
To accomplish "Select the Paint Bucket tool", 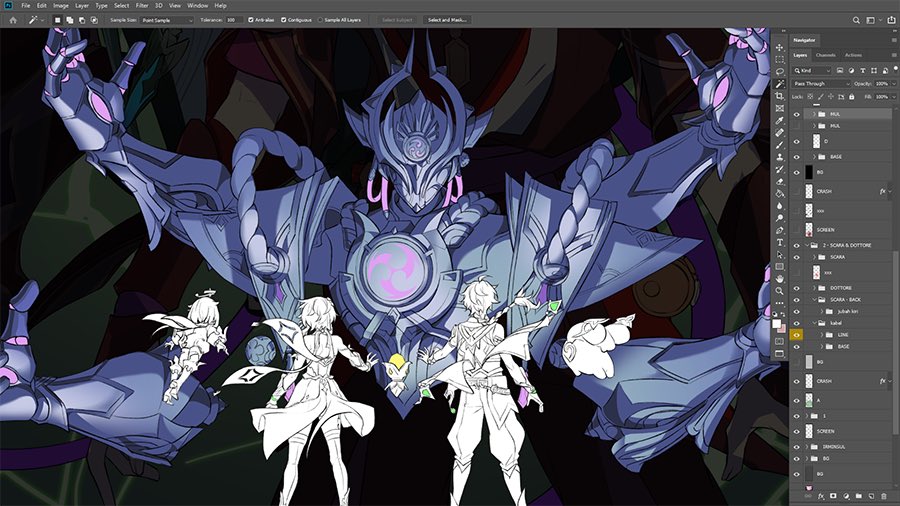I will pos(779,193).
